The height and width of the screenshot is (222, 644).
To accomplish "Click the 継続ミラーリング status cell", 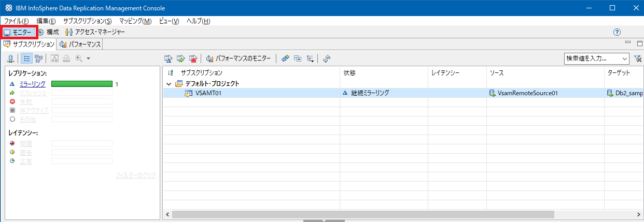I will pyautogui.click(x=370, y=93).
